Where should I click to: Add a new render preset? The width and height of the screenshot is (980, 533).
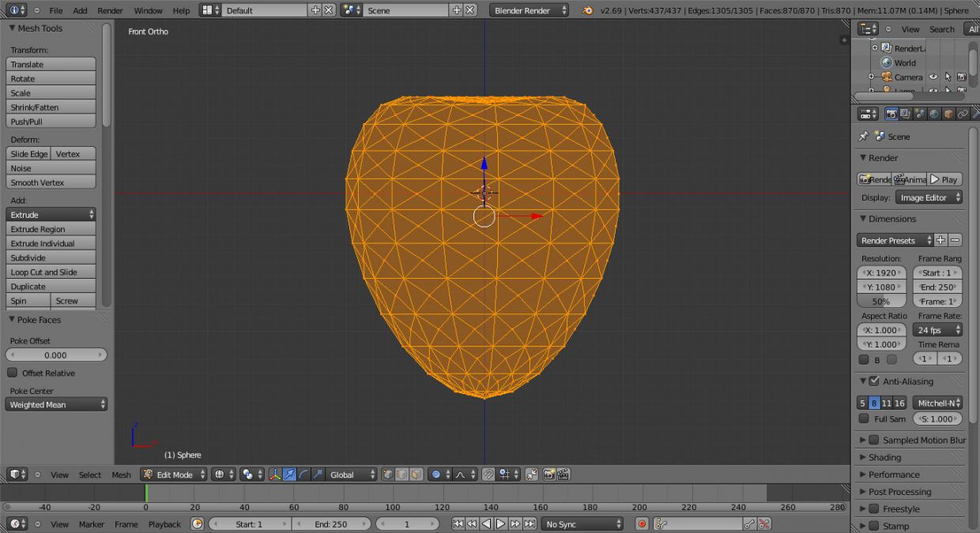pos(940,240)
